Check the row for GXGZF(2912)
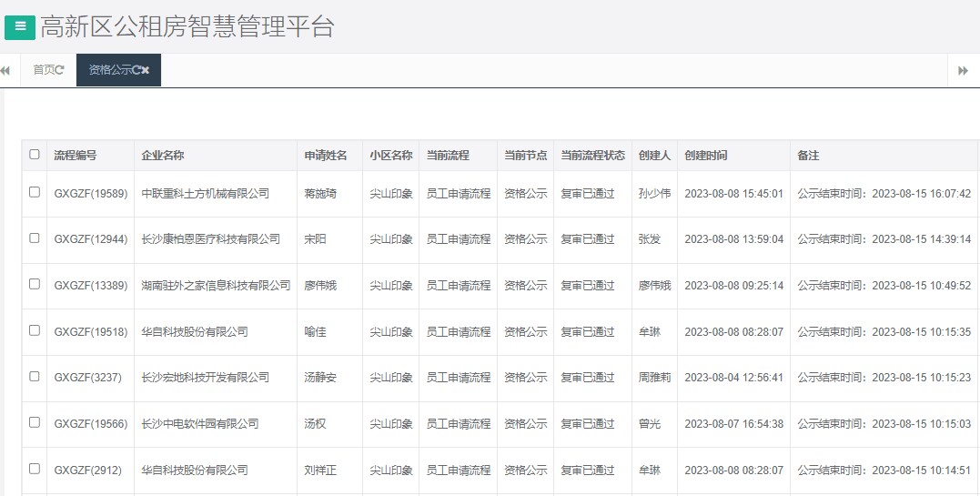 35,469
